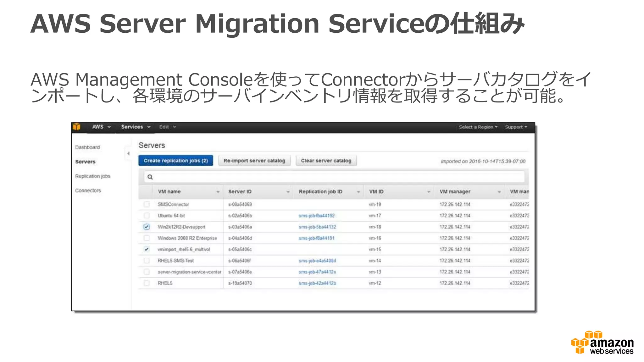Open link sms-job-e4a5408d
The width and height of the screenshot is (644, 362).
317,261
